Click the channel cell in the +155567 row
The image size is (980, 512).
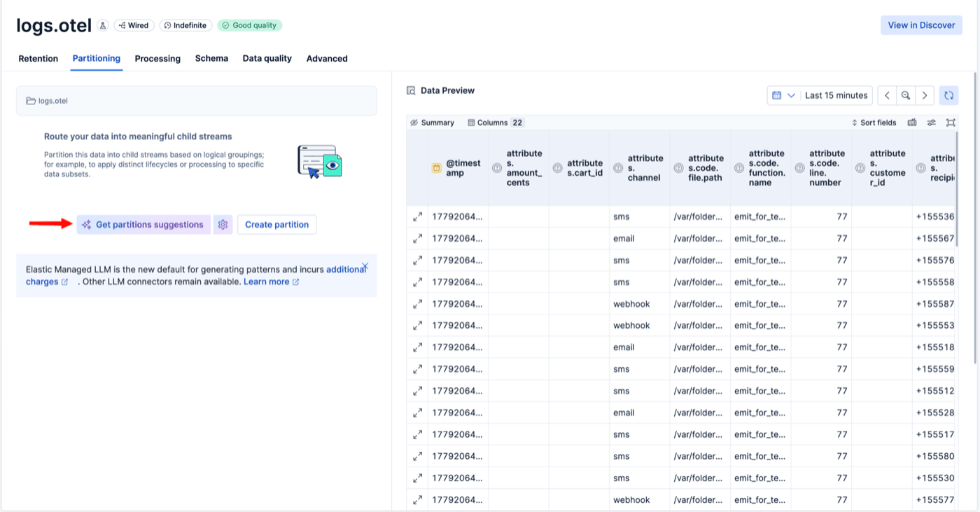tap(640, 238)
